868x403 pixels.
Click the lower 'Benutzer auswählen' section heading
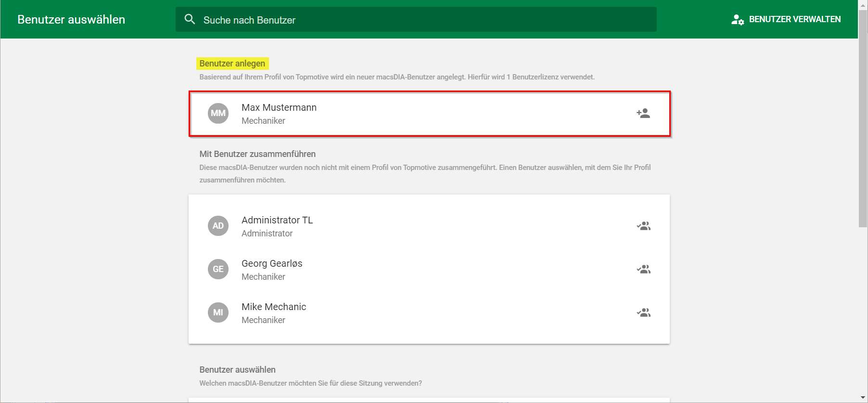click(238, 370)
